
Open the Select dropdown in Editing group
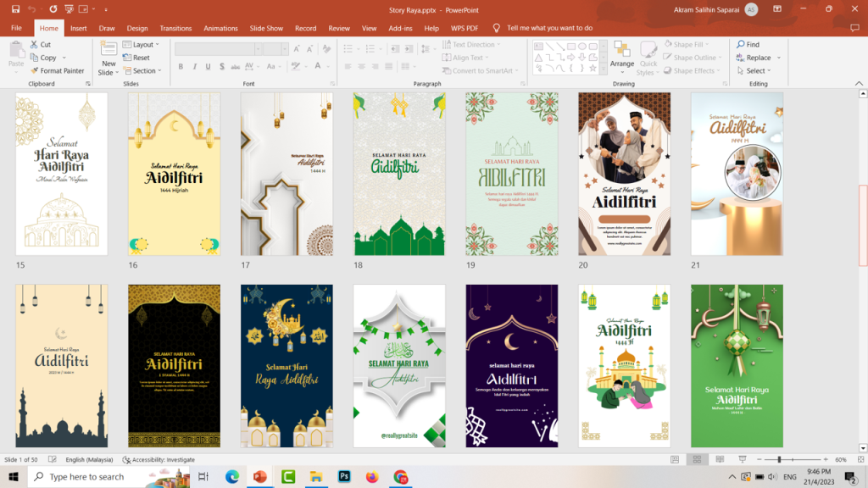[756, 71]
